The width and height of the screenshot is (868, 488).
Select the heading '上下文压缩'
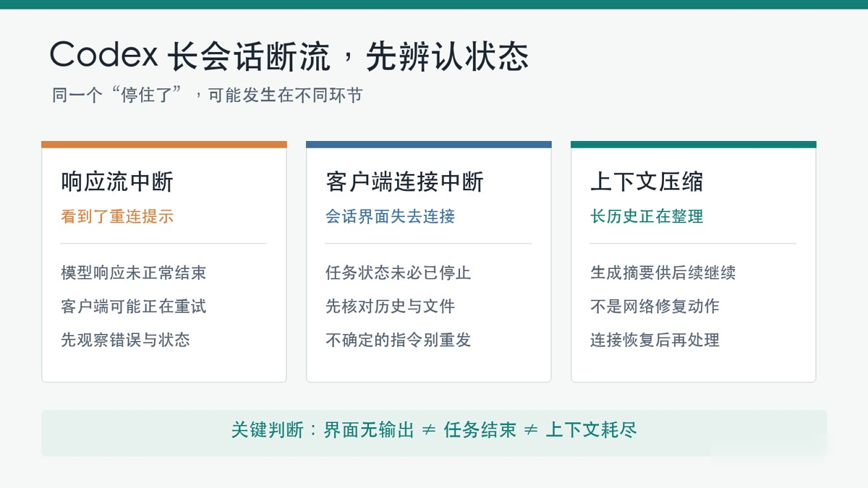pyautogui.click(x=647, y=181)
